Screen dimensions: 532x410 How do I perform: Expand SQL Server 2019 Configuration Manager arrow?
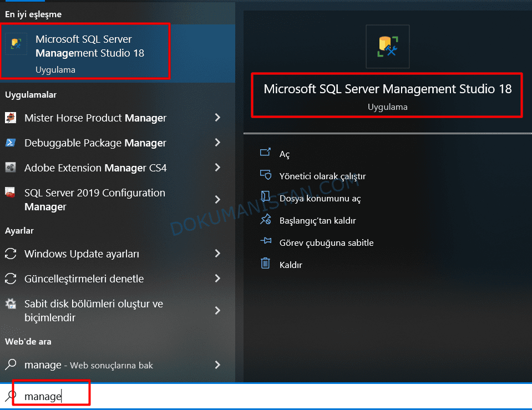[217, 199]
